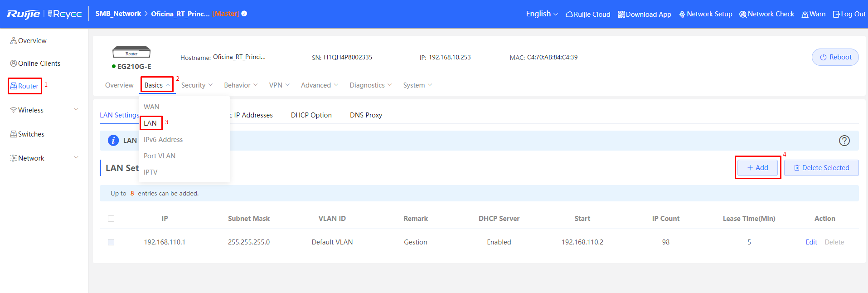Click the Download App QR icon
The width and height of the screenshot is (868, 293).
(x=621, y=15)
